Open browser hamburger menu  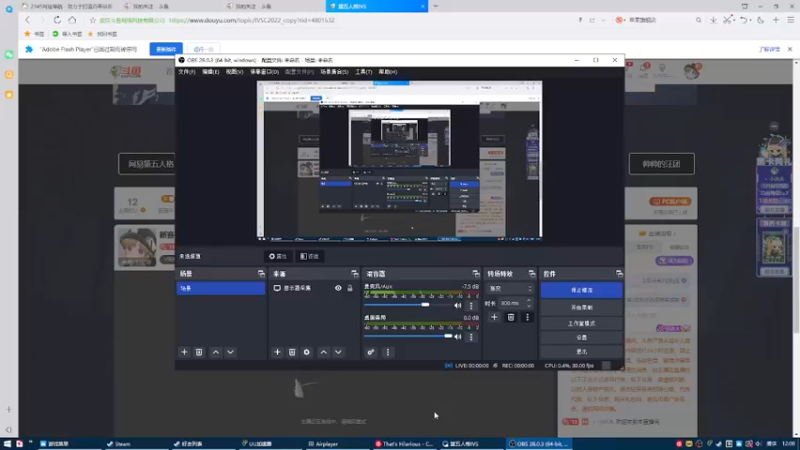click(791, 20)
